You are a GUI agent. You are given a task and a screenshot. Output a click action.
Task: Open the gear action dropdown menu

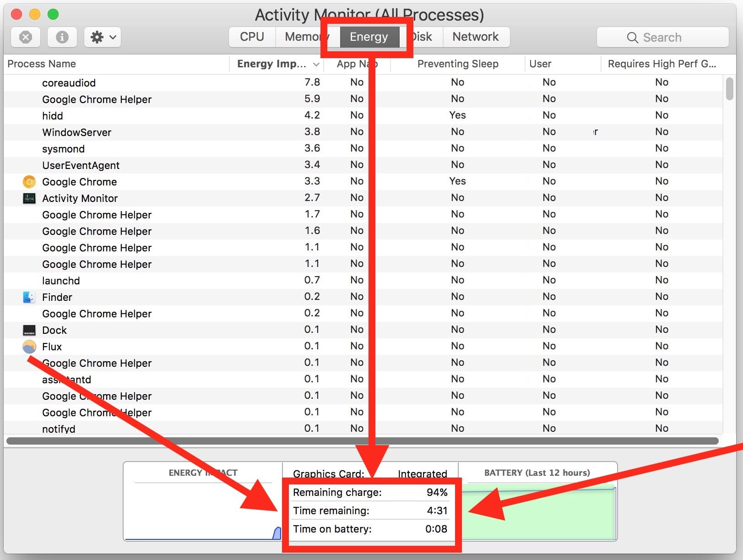(103, 37)
